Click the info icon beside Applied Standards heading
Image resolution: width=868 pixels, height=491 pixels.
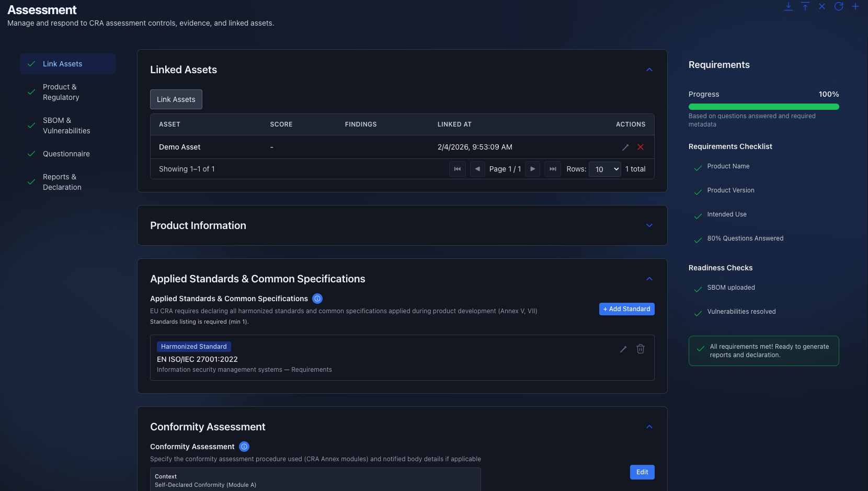pos(317,299)
